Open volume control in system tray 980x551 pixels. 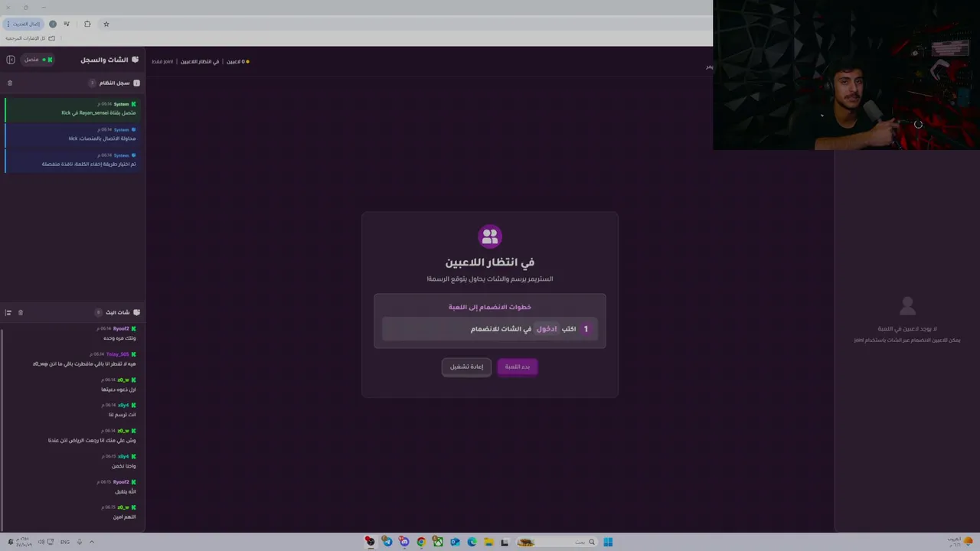41,542
